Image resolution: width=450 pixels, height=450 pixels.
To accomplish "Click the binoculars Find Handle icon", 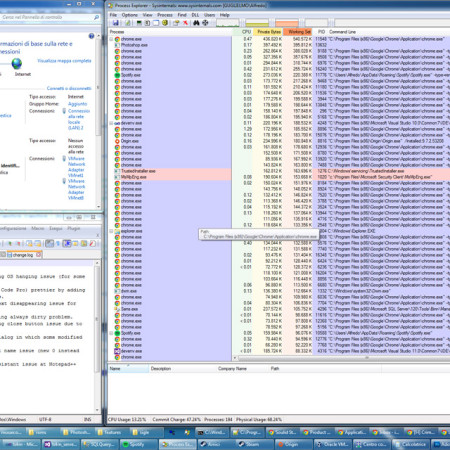I will tap(196, 23).
